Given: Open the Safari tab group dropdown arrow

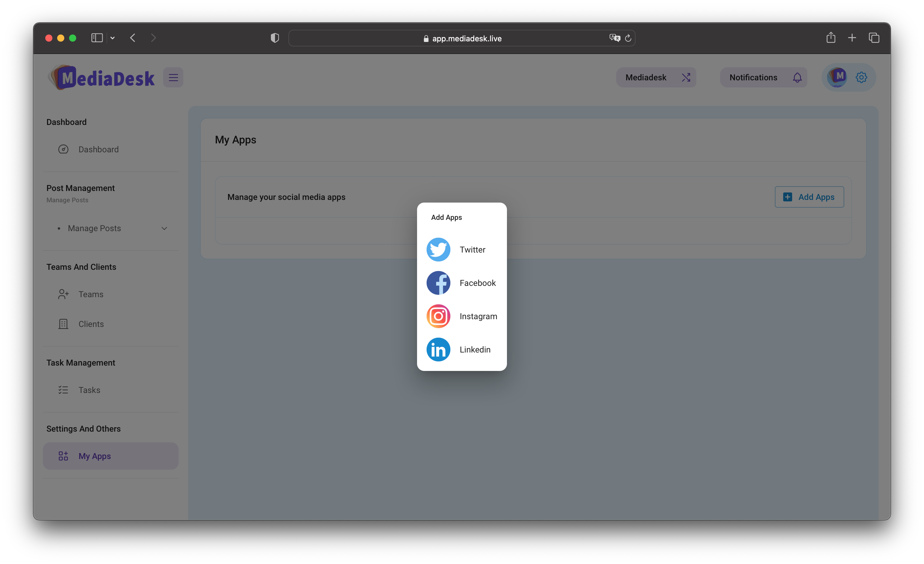Looking at the screenshot, I should [x=113, y=38].
